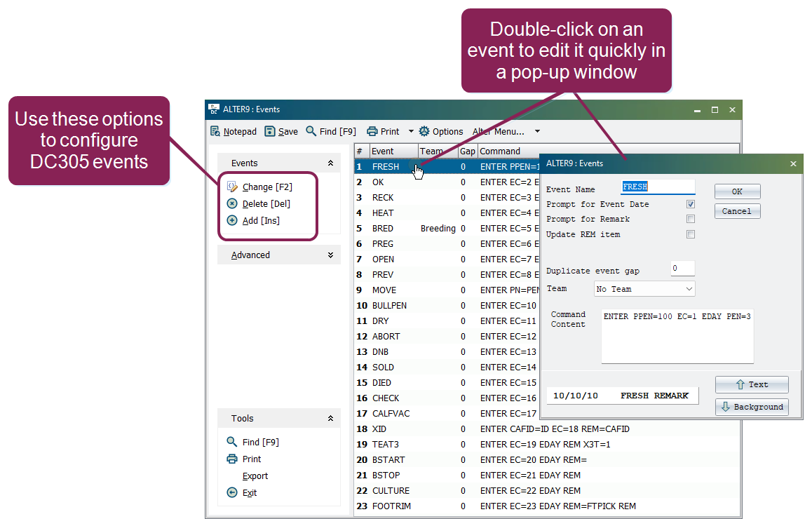Select the BULLPEN event row
812x519 pixels.
[447, 306]
